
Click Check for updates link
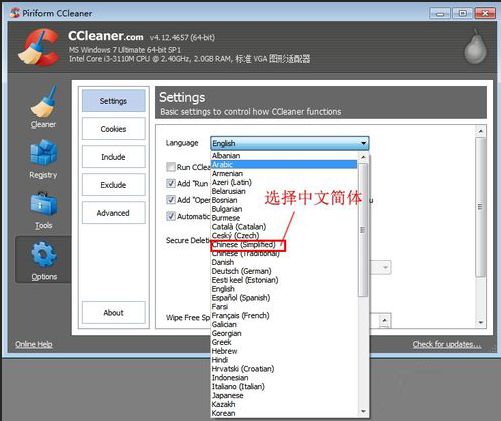447,344
